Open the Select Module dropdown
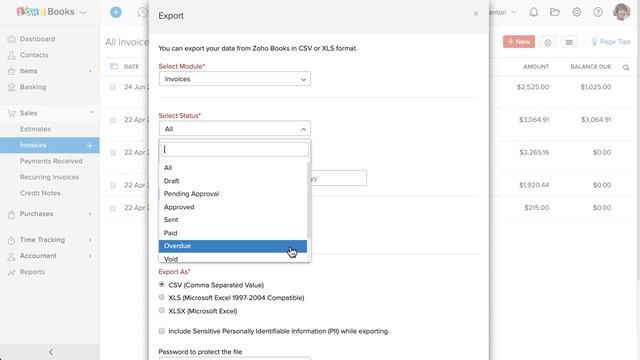 235,79
